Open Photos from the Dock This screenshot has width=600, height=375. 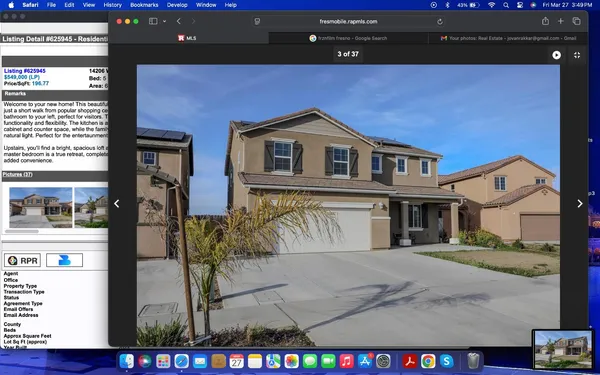(x=292, y=361)
